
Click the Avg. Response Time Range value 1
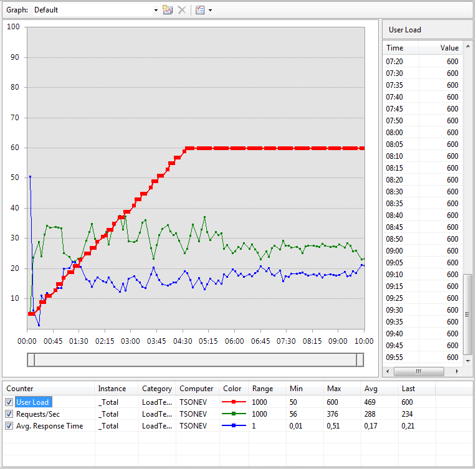click(x=254, y=426)
